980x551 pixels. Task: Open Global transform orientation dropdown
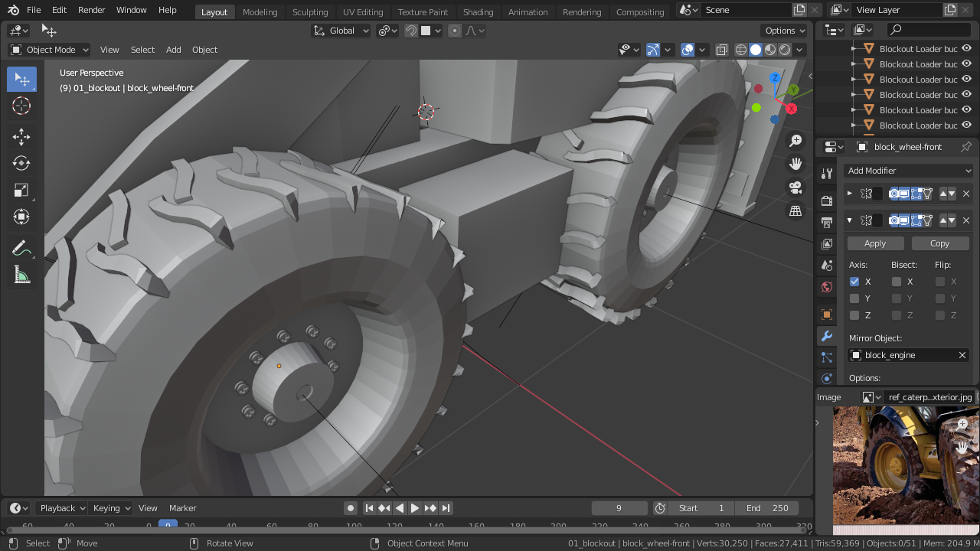pos(341,31)
